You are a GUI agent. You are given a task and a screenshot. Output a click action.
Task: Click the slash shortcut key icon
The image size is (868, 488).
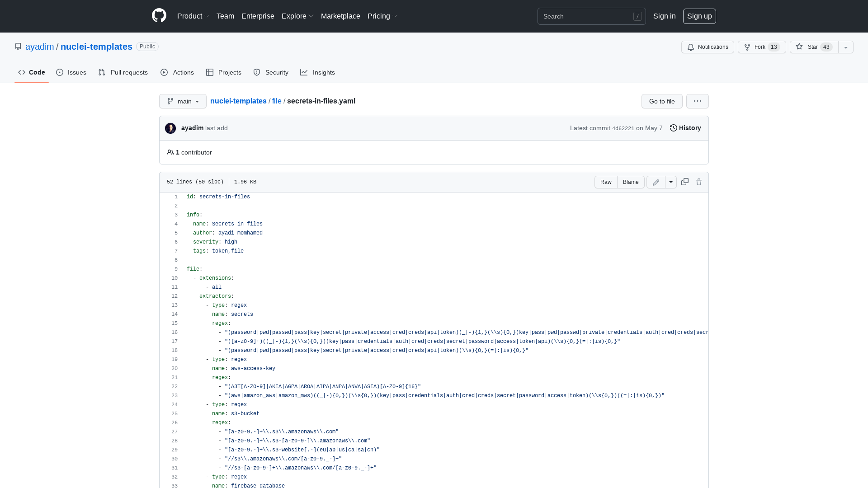637,16
